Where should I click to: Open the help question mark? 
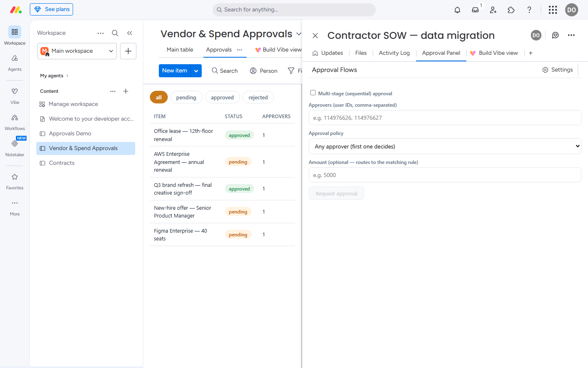[529, 10]
